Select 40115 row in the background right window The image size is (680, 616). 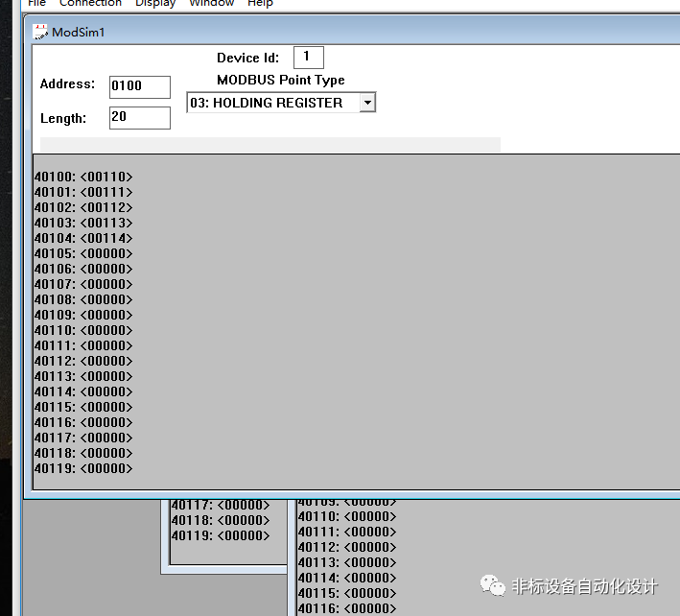[347, 593]
